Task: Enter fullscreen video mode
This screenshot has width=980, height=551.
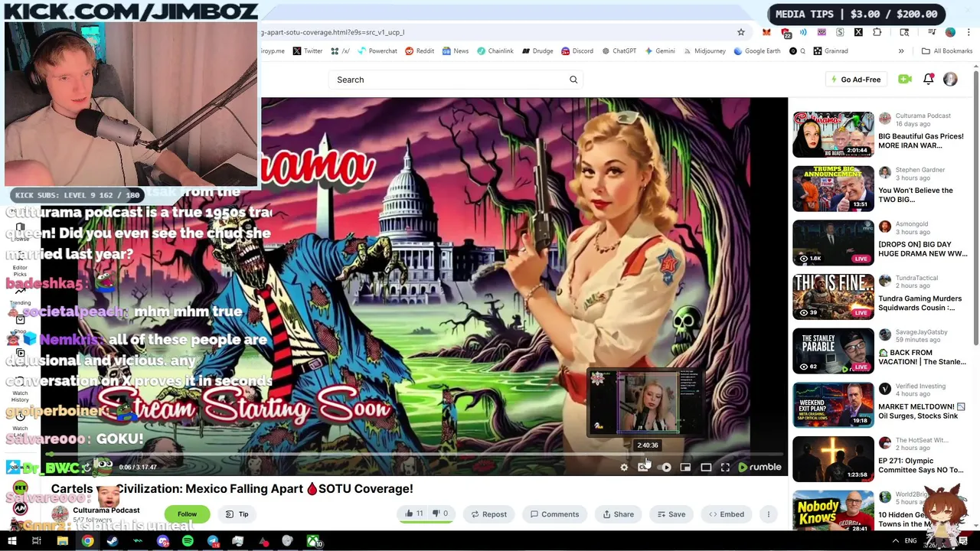Action: click(x=725, y=467)
